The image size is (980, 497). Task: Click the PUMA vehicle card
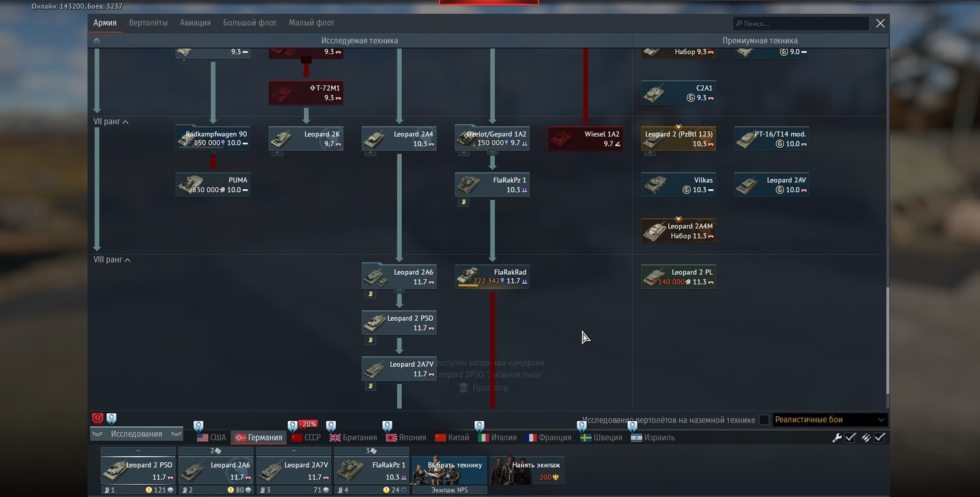click(213, 185)
